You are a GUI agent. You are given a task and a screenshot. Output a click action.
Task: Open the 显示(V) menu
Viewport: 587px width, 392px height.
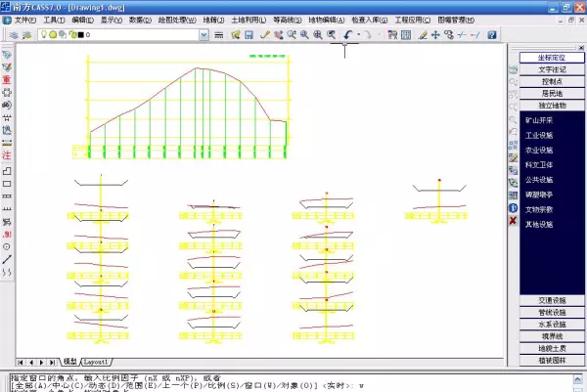click(112, 21)
